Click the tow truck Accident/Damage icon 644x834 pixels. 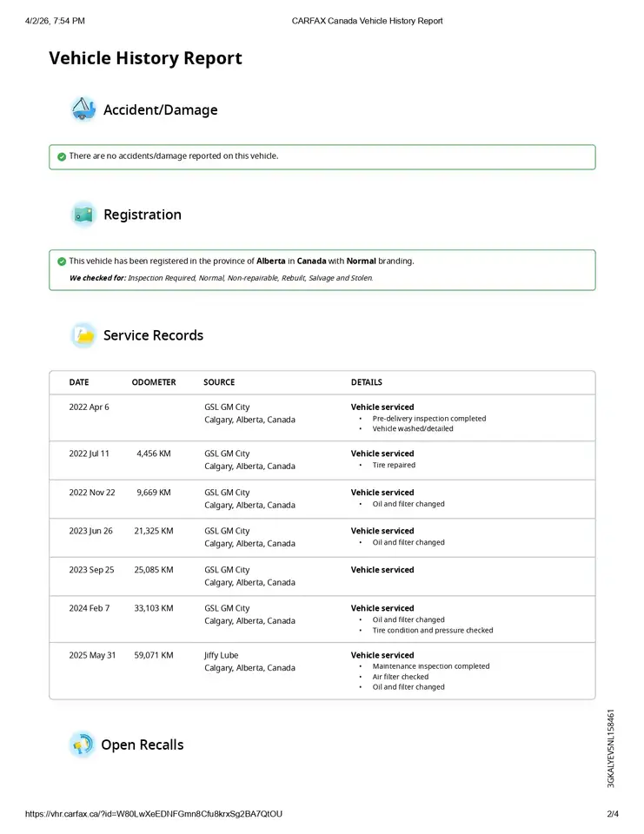coord(83,109)
